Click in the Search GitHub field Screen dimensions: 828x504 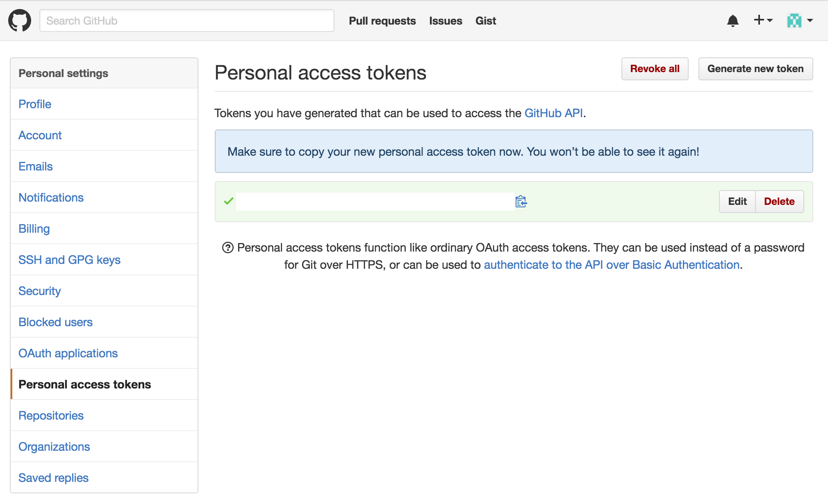click(187, 20)
